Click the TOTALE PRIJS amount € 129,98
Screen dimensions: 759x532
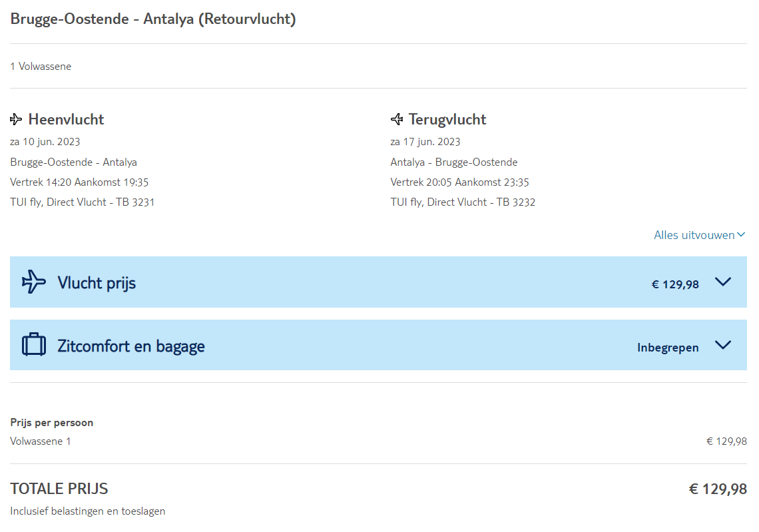(x=718, y=489)
